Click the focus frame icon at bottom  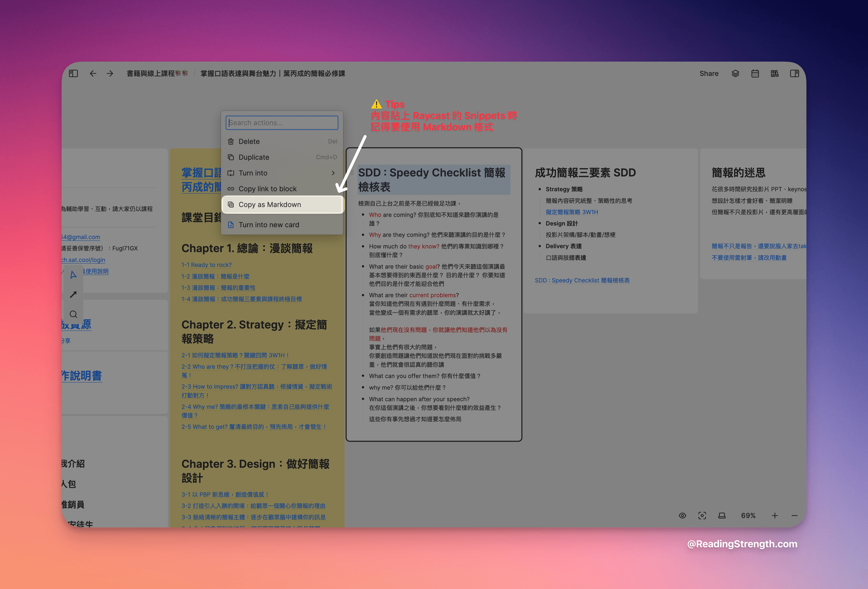click(702, 515)
